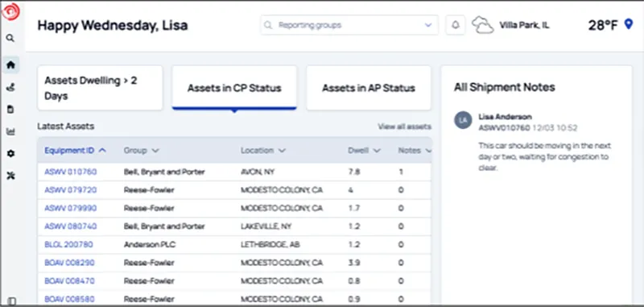
Task: Select the Home icon in sidebar
Action: [x=10, y=64]
